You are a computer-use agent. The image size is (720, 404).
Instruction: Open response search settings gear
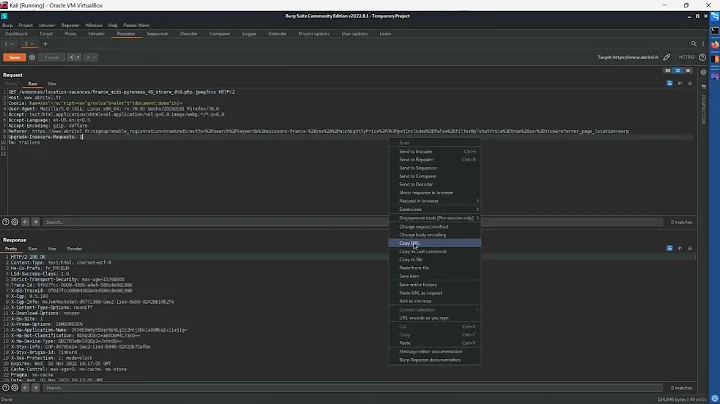pos(15,388)
